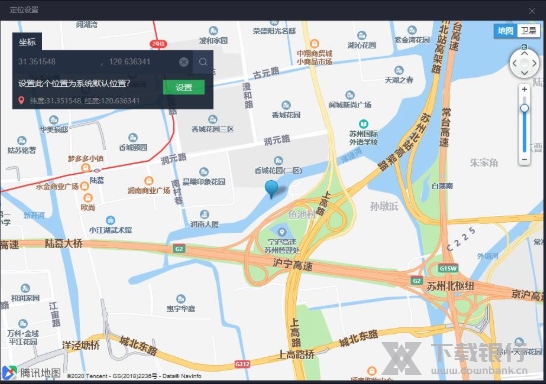This screenshot has width=546, height=384.
Task: Click the 陆慕大桥 bridge label
Action: 64,244
